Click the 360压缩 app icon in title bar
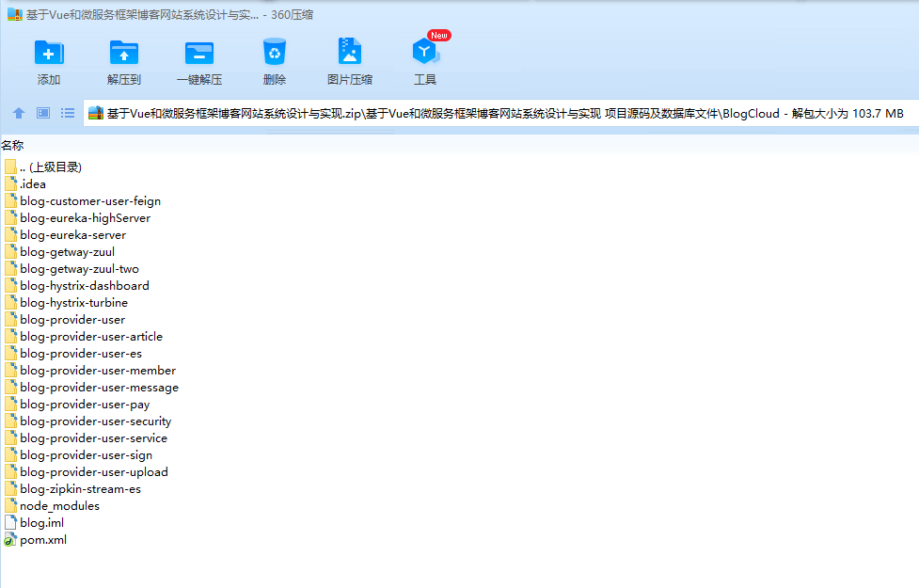The height and width of the screenshot is (588, 919). 15,15
